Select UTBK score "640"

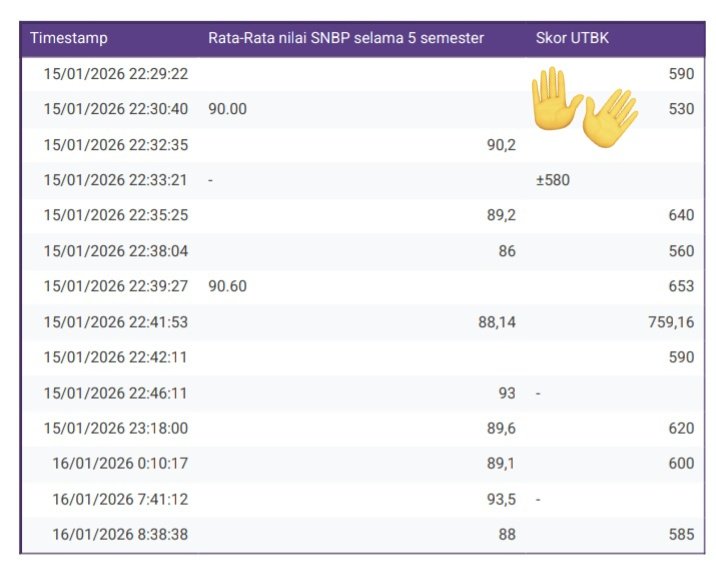[682, 215]
